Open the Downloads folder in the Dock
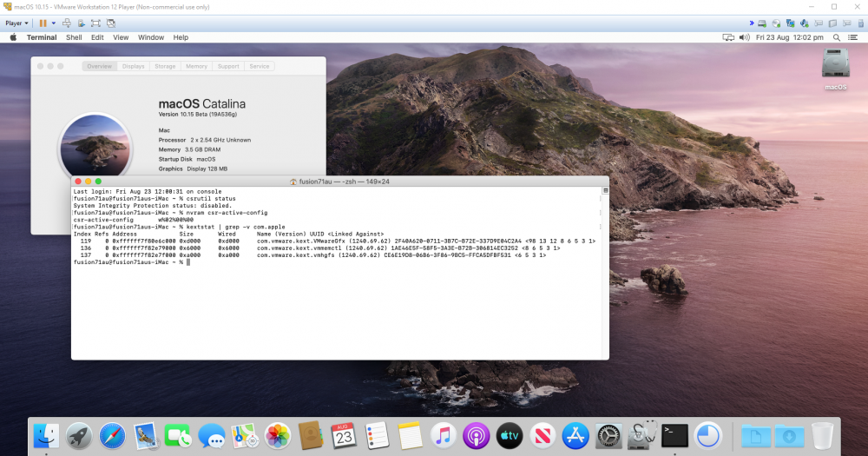This screenshot has height=456, width=868. (x=789, y=436)
